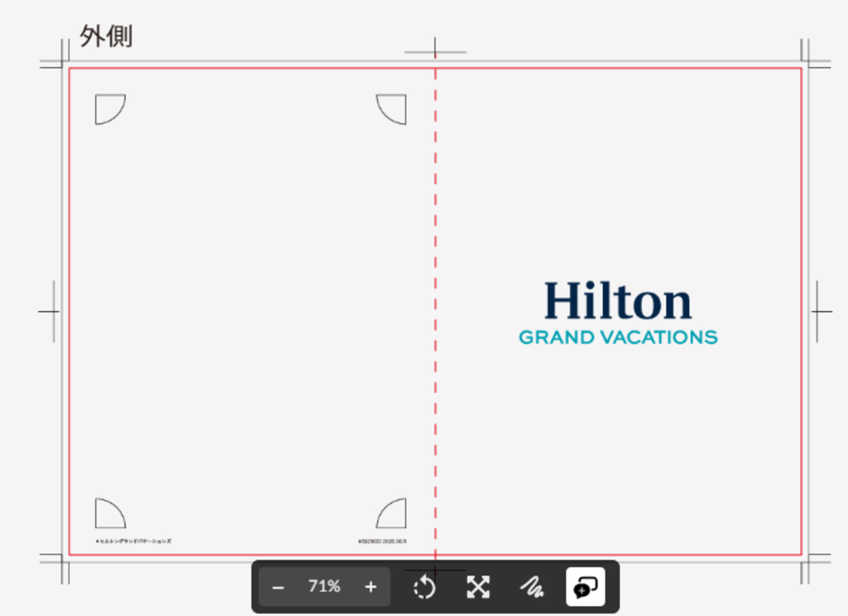The image size is (848, 616).
Task: Click the GRAND VACATIONS text
Action: tap(618, 337)
